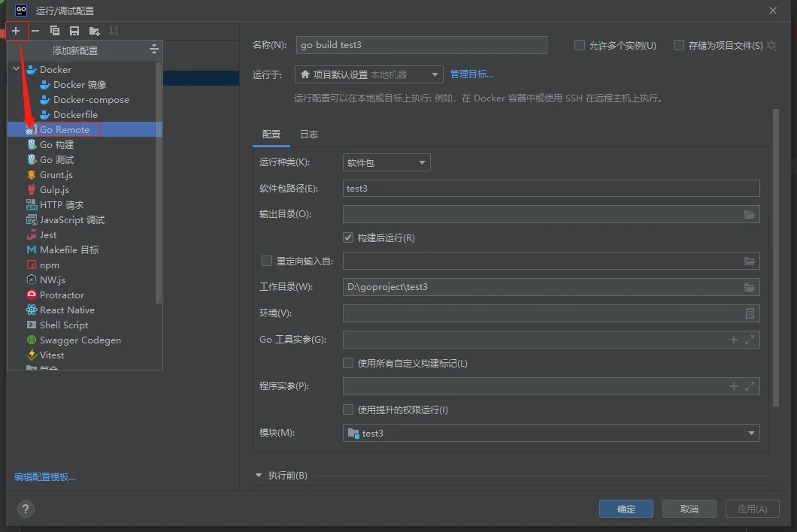
Task: Click the sort configurations icon
Action: 114,31
